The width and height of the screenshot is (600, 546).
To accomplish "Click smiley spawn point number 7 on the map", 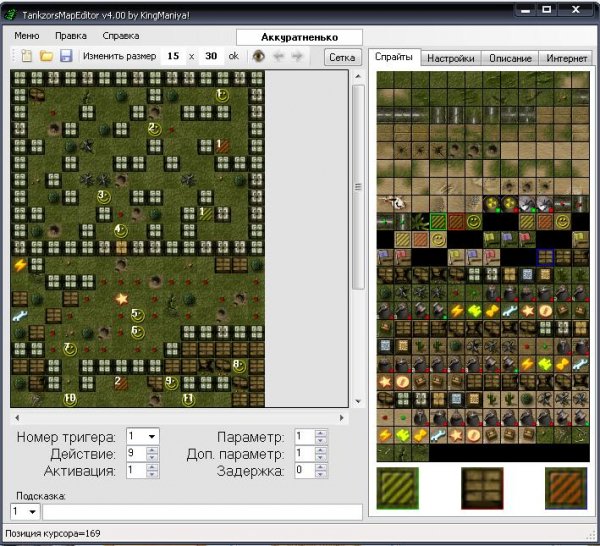I will click(70, 349).
